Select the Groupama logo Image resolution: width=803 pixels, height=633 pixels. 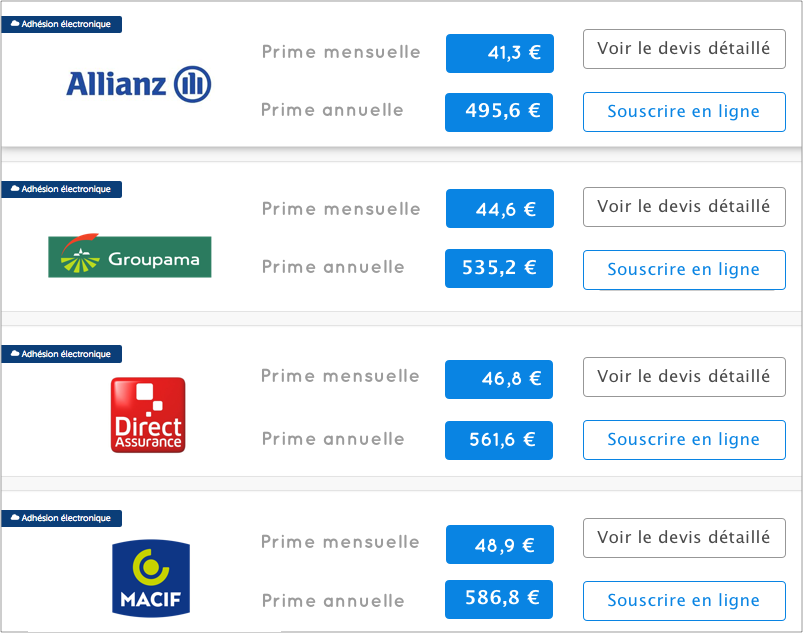point(129,256)
